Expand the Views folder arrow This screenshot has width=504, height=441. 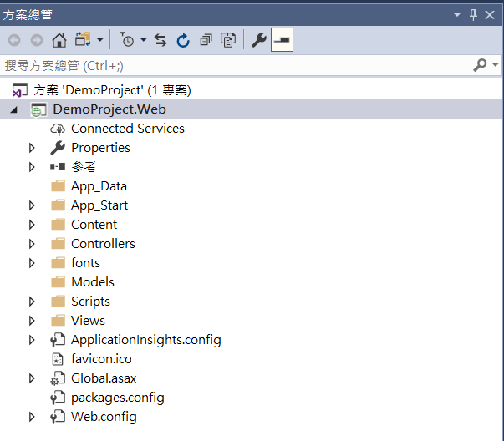(32, 321)
